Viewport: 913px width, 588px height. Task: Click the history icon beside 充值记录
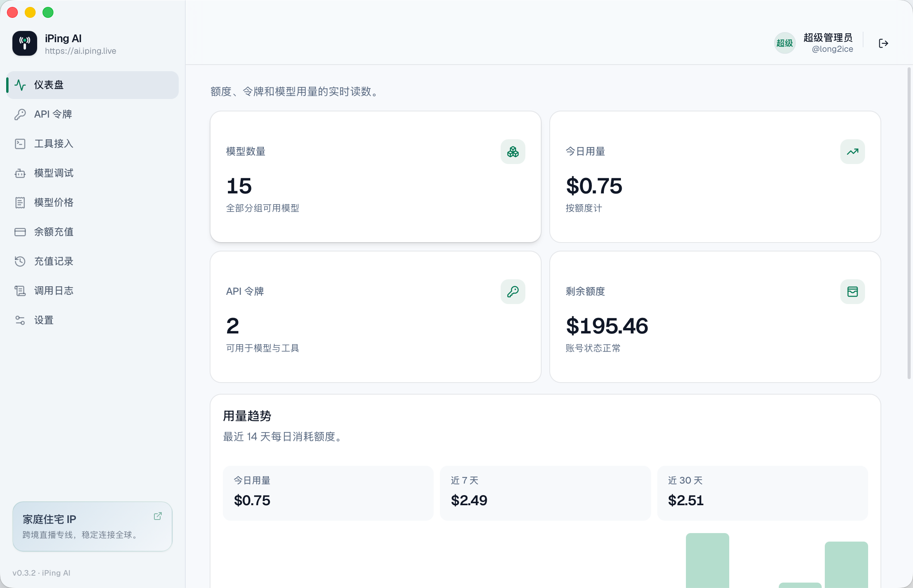tap(20, 261)
